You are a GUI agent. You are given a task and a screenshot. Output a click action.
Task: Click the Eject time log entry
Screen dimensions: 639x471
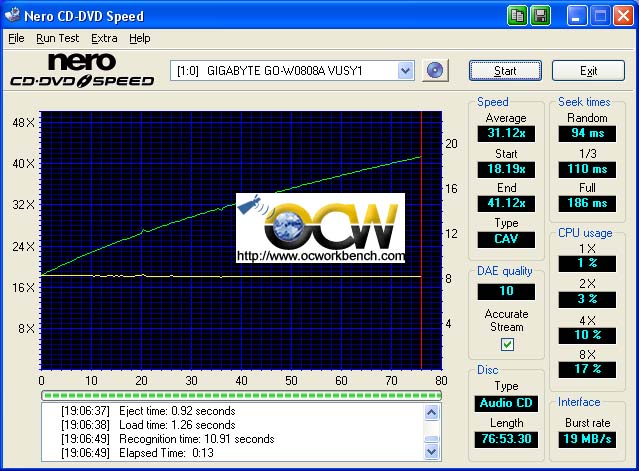[148, 411]
